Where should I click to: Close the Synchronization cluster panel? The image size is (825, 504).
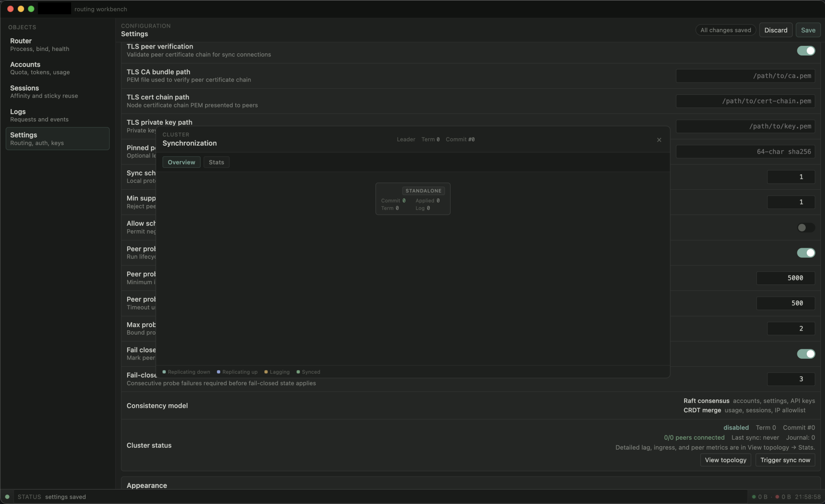click(659, 140)
